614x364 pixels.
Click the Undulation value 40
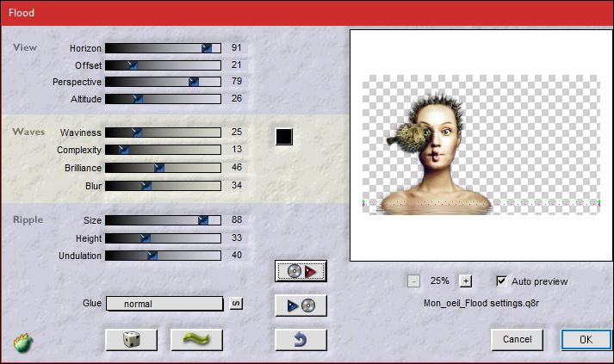pyautogui.click(x=237, y=255)
